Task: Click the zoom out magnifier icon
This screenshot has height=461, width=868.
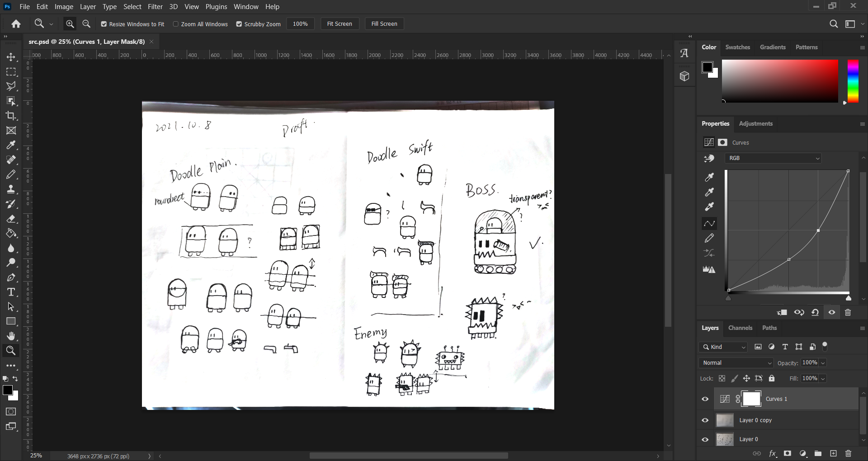Action: pyautogui.click(x=86, y=24)
